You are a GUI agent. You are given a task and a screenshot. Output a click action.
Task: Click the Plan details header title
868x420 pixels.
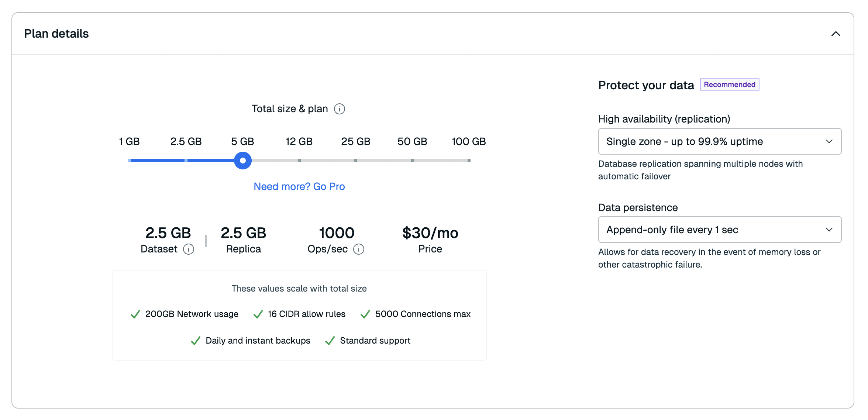(x=56, y=34)
